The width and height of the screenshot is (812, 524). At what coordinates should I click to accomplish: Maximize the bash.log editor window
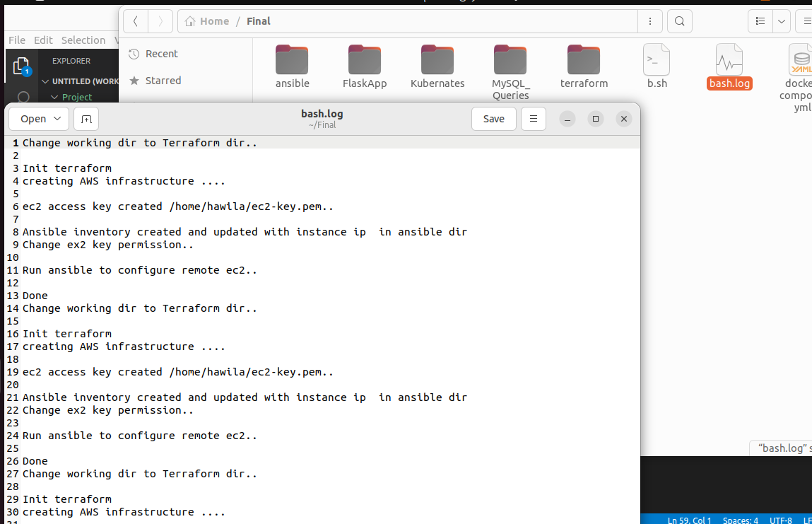click(x=596, y=120)
